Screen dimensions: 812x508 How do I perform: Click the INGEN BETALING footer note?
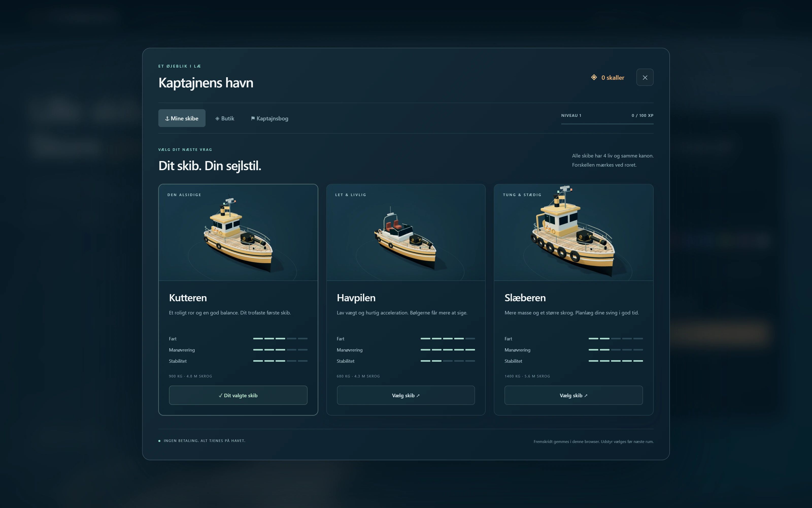[x=204, y=440]
